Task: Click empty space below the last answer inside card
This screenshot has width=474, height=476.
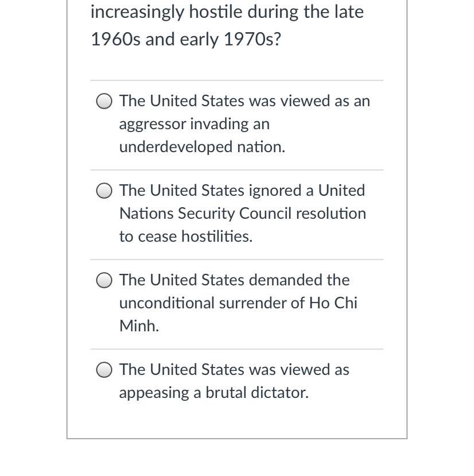Action: pyautogui.click(x=236, y=420)
